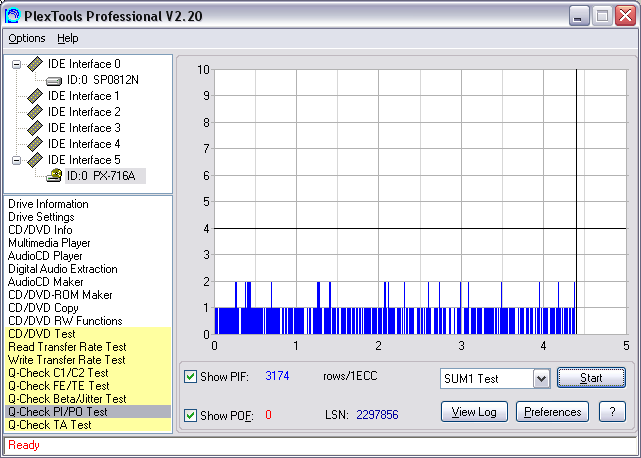Select Q-Check Beta/Jitter Test

67,399
